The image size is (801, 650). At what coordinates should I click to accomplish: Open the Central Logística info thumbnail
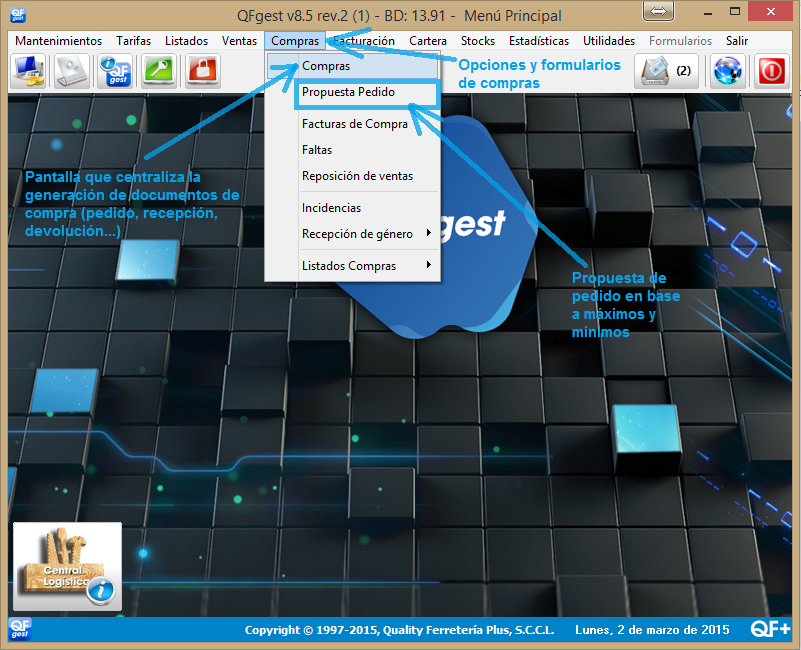67,566
